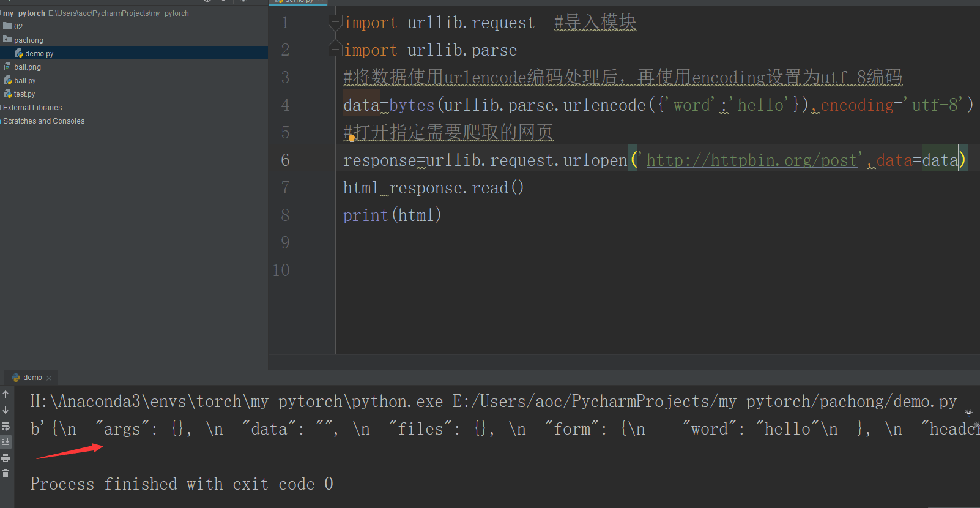Click 'Process finished with exit code 0'
Image resolution: width=980 pixels, height=508 pixels.
click(x=182, y=484)
